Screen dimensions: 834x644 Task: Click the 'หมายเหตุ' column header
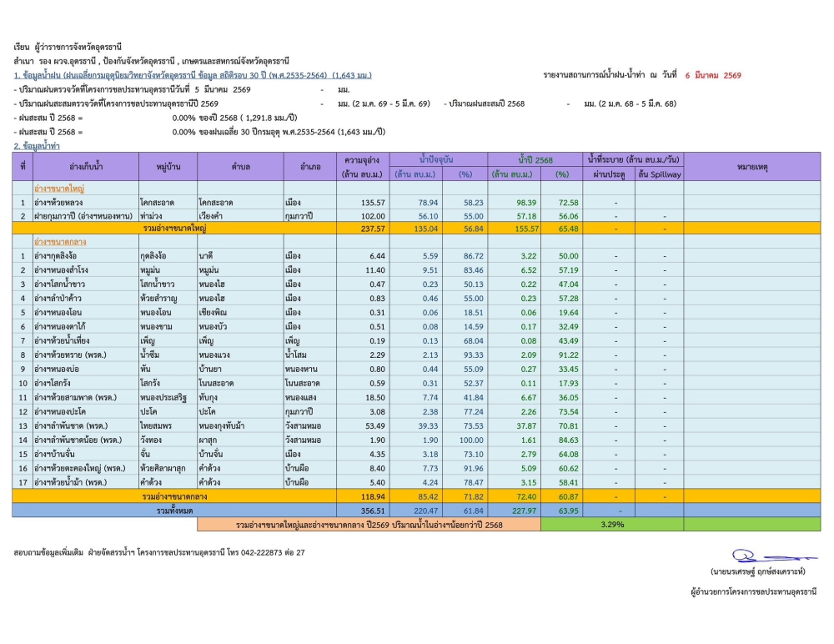(751, 167)
